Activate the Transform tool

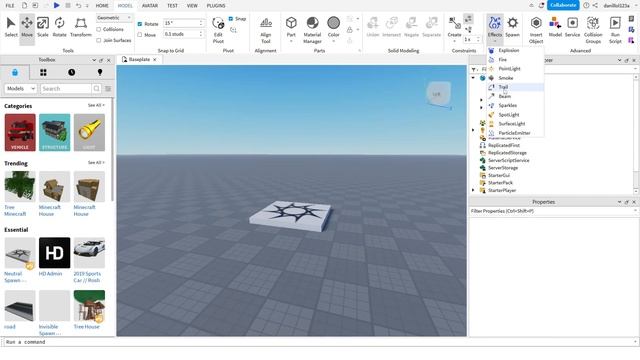click(x=81, y=27)
